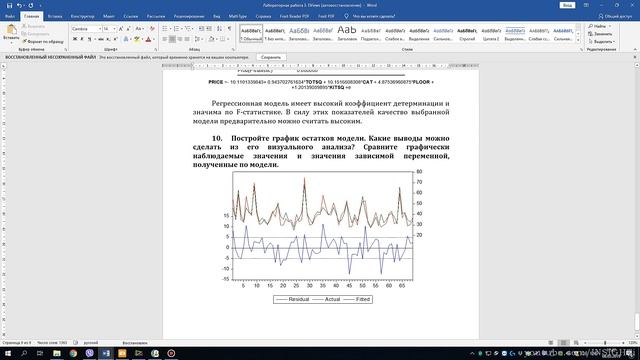Image resolution: width=640 pixels, height=360 pixels.
Task: Open Выделить selection dropdown
Action: click(601, 42)
